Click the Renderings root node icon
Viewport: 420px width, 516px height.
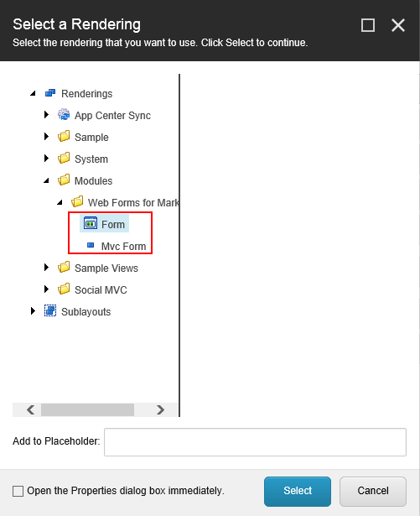[x=50, y=93]
